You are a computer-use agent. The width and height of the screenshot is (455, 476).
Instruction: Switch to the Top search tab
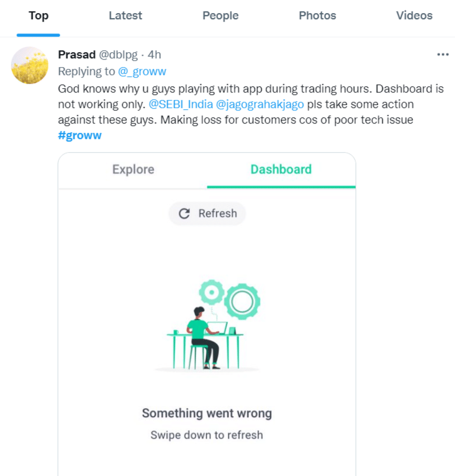click(38, 16)
